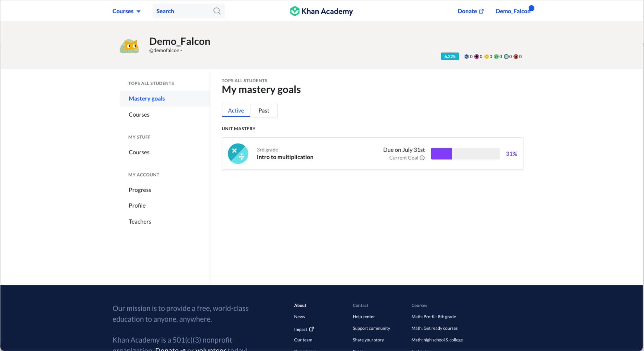Click the 3rd grade label
This screenshot has height=351, width=644.
267,150
